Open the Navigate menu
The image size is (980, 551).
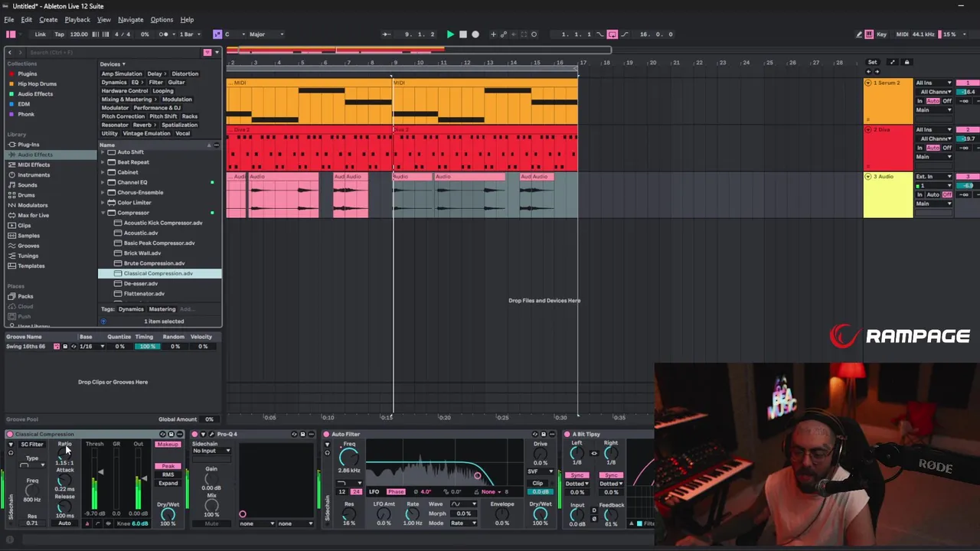click(x=130, y=20)
